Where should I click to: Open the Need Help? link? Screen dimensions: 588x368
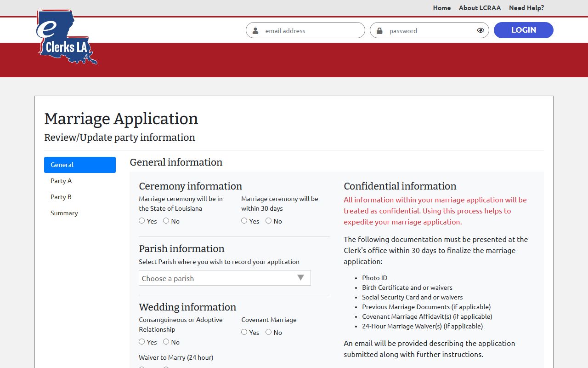pos(526,8)
